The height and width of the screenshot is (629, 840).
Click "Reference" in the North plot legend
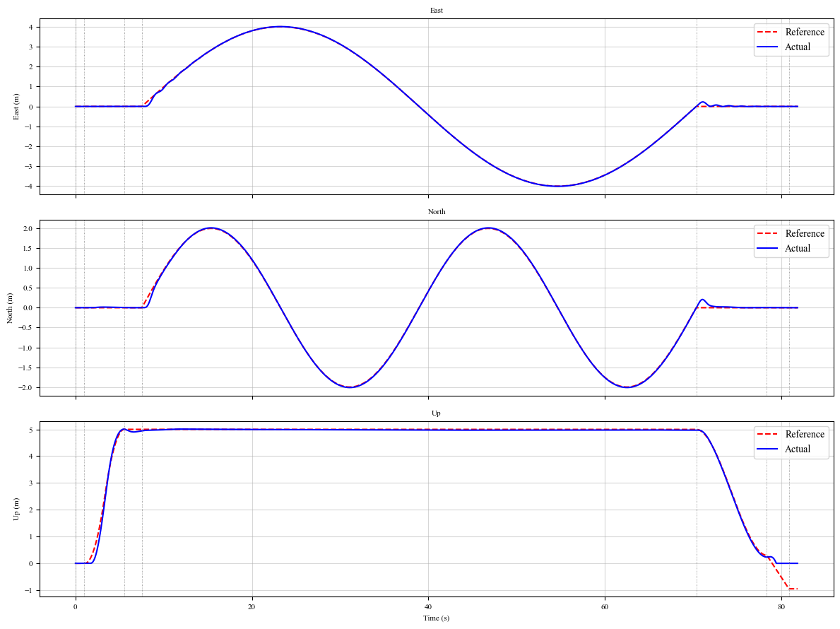805,234
